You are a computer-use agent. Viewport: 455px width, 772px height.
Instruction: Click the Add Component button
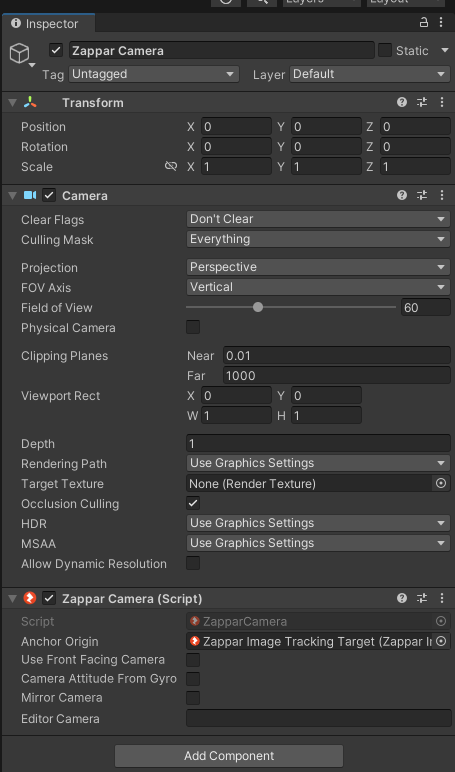click(229, 756)
